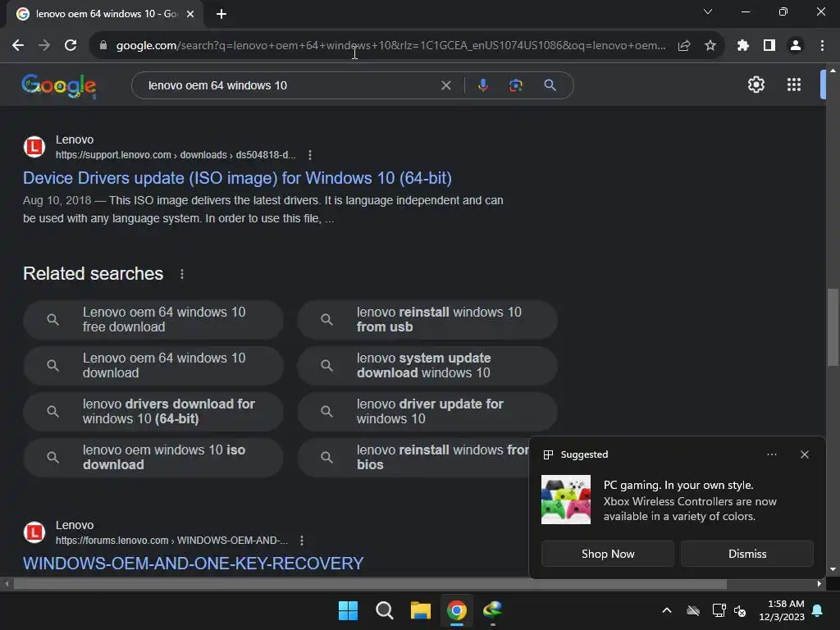Reload the current page
This screenshot has height=630, width=840.
[71, 46]
